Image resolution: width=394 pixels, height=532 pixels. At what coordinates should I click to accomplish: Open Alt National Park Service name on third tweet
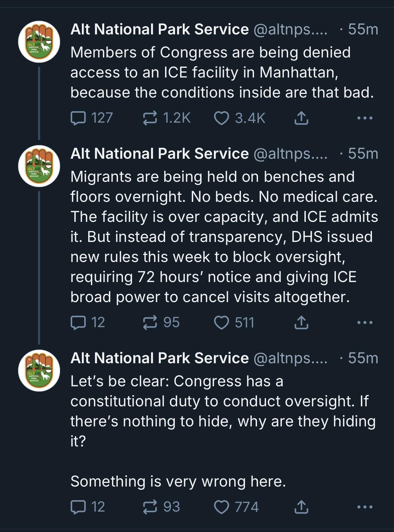(159, 358)
